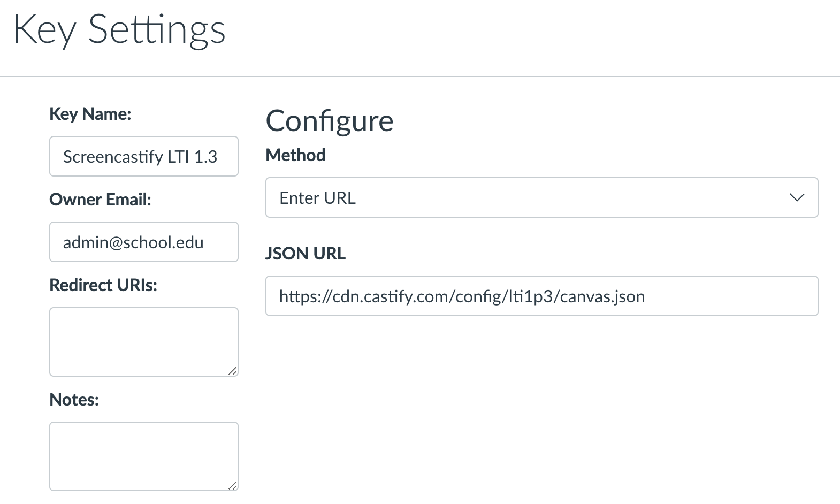The height and width of the screenshot is (504, 840).
Task: Click the Key Name input field
Action: point(143,156)
